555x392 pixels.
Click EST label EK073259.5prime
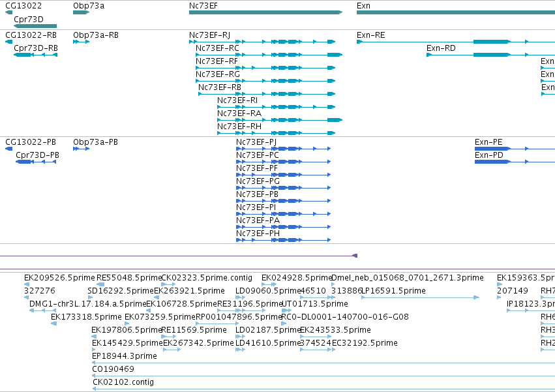160,317
